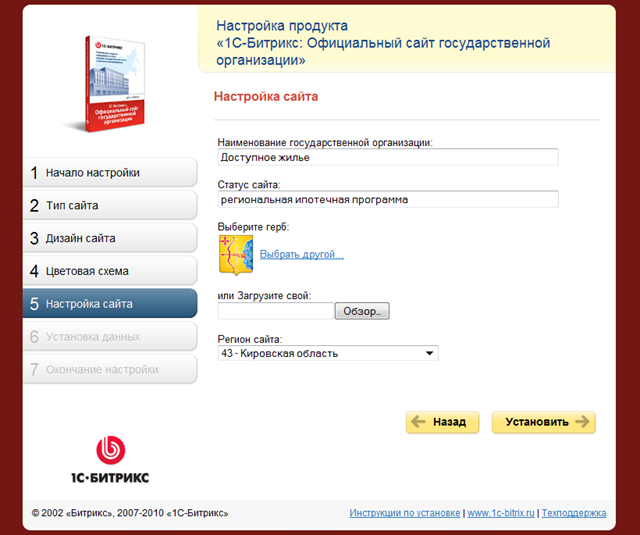Open the Техподдержка link

[574, 513]
